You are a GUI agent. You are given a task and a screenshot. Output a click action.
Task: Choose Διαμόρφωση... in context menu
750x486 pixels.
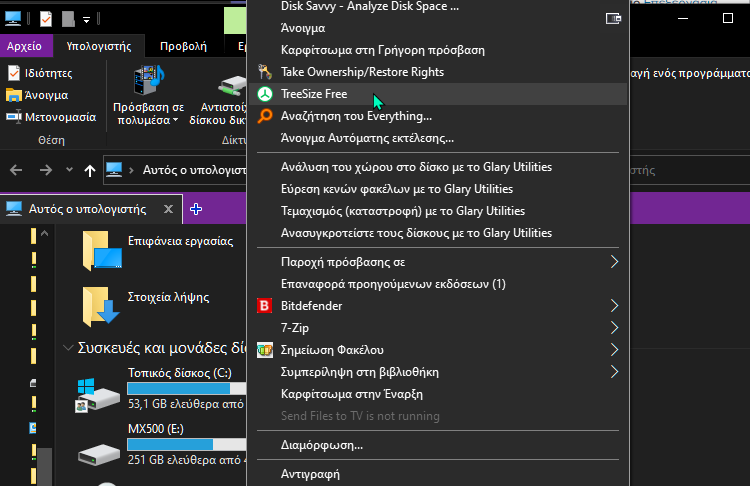438,445
